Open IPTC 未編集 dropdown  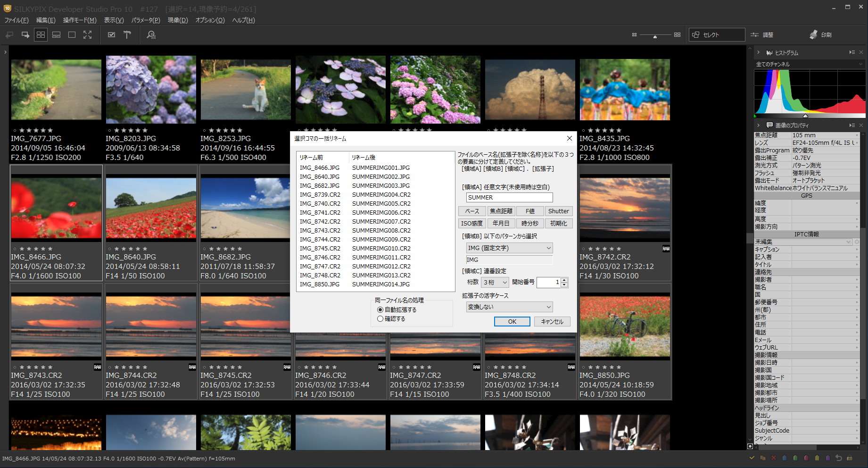point(803,242)
